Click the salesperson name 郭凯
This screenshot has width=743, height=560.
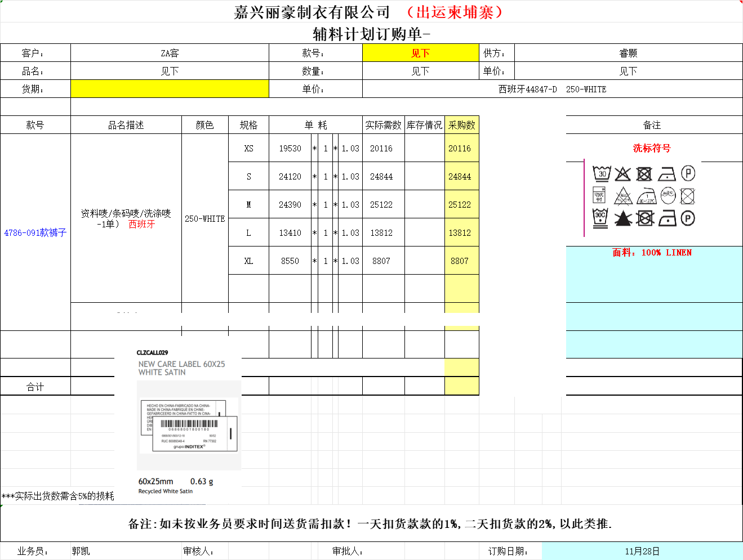[x=81, y=551]
